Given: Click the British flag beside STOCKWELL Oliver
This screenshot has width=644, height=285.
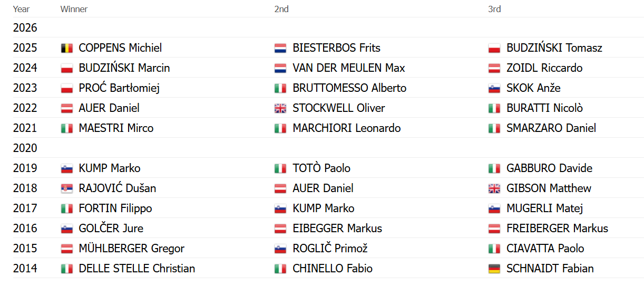Looking at the screenshot, I should coord(280,108).
